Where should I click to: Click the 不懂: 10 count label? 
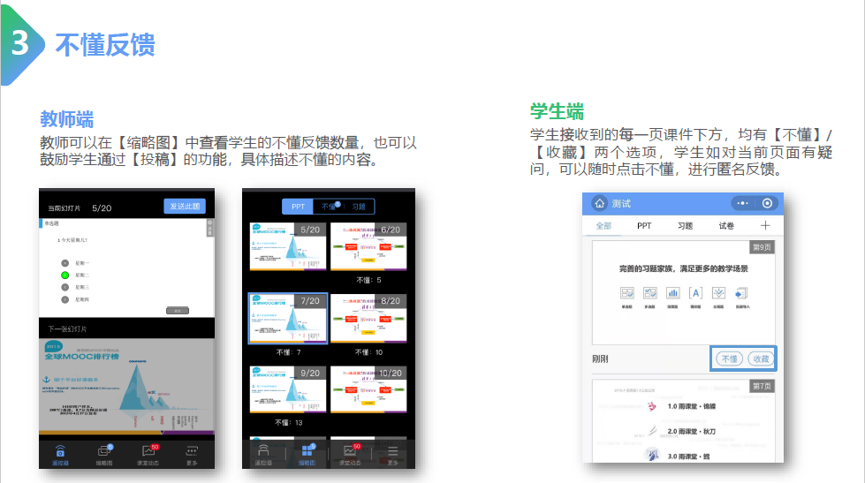[x=369, y=352]
